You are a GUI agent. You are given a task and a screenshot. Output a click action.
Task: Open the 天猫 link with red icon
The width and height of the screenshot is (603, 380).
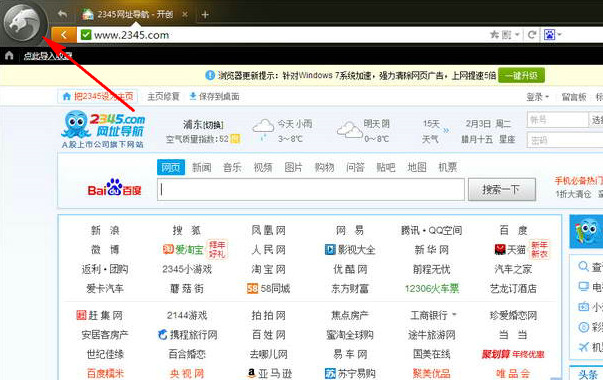point(510,250)
